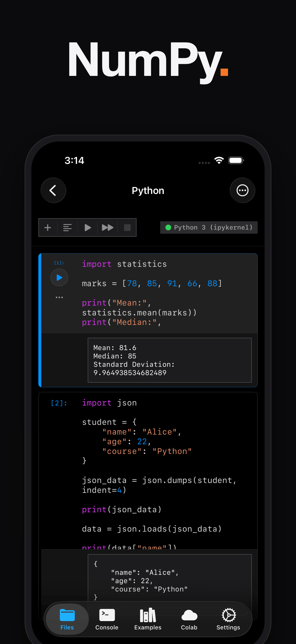Tap the battery status icon
Screen dimensions: 296x644
(x=236, y=160)
